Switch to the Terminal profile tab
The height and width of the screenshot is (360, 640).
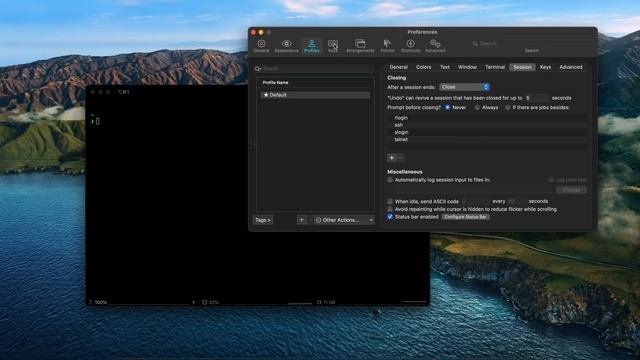(495, 67)
